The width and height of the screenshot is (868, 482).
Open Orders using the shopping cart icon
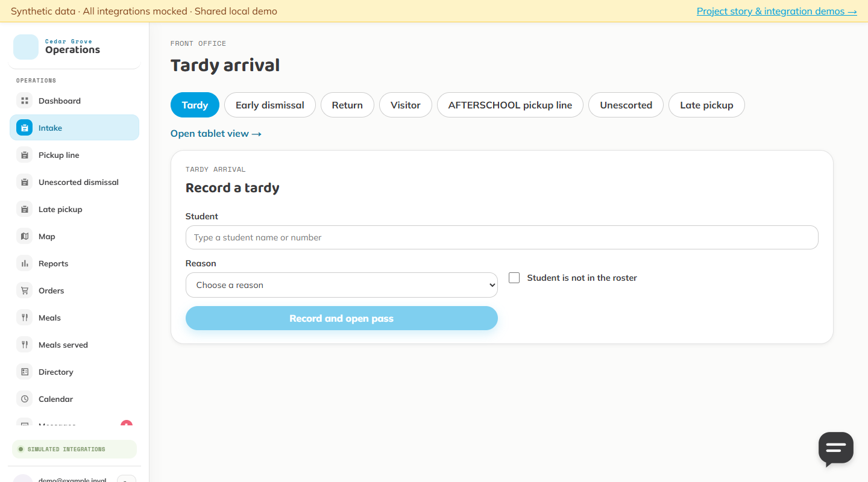(25, 290)
